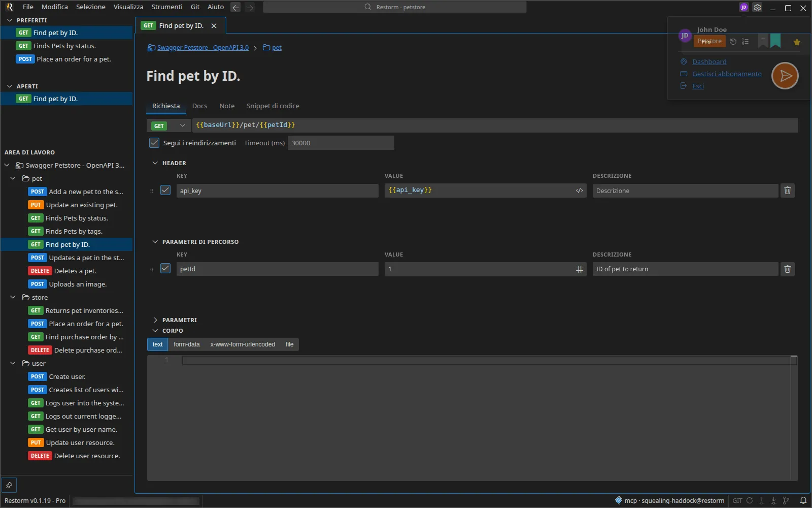Click the teal bookmark icon

pyautogui.click(x=775, y=41)
